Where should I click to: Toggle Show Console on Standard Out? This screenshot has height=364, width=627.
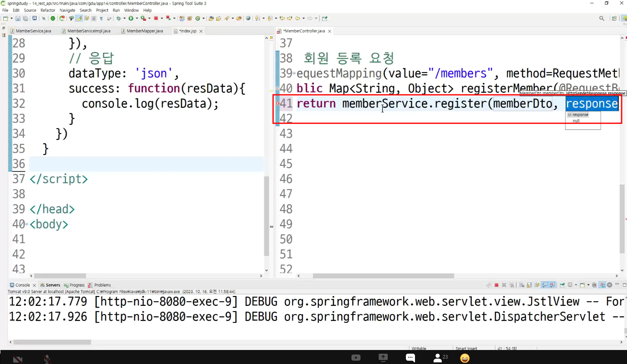(x=544, y=285)
